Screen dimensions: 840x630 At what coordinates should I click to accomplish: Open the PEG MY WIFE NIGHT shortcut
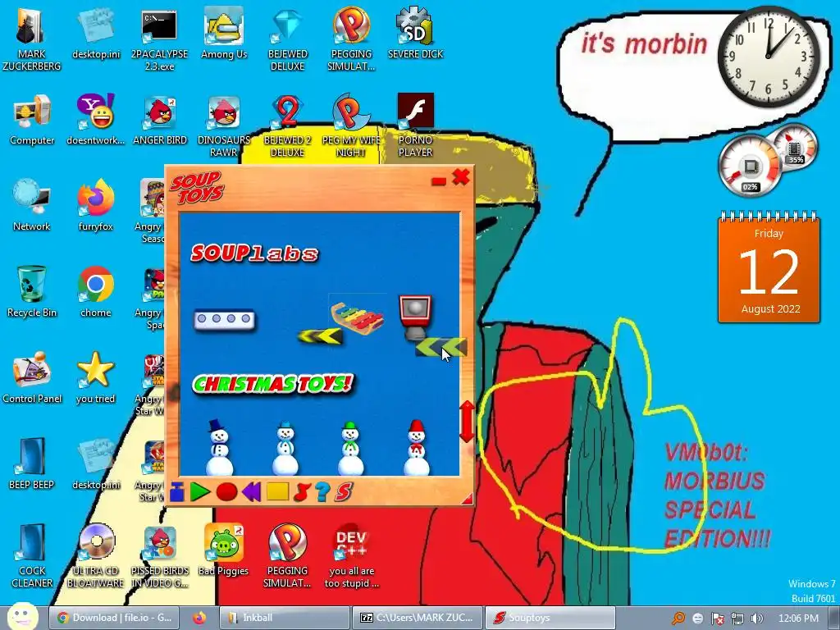(351, 126)
